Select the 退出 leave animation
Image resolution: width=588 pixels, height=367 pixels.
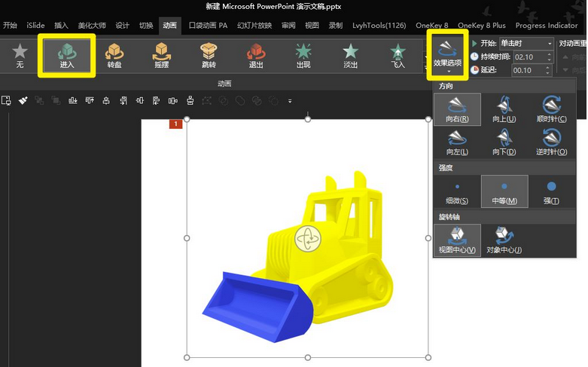tap(256, 54)
